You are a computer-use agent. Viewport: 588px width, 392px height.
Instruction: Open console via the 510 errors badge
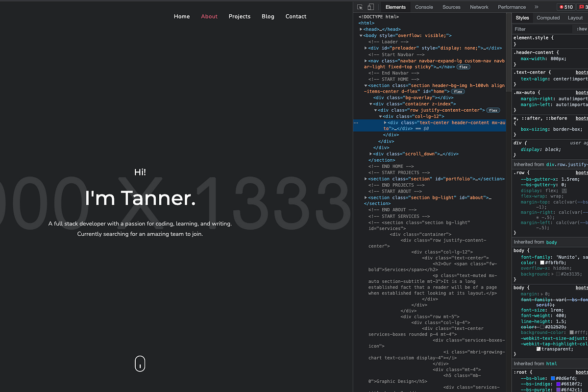[x=566, y=7]
